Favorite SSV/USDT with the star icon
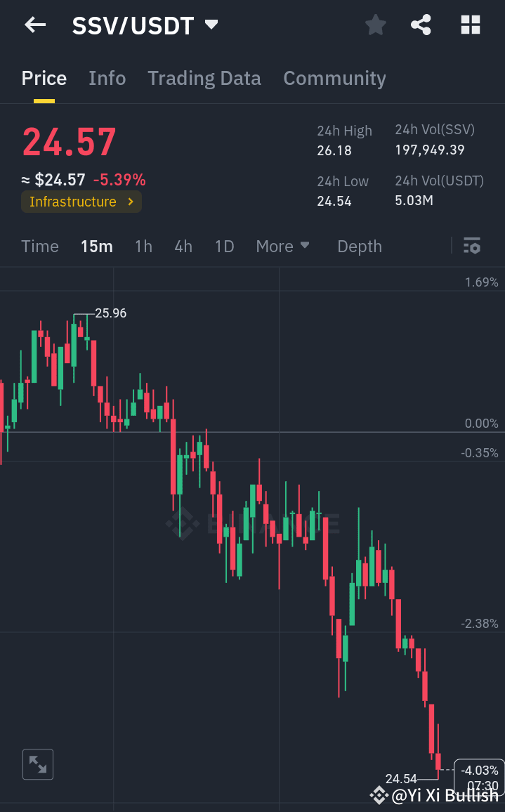Image resolution: width=505 pixels, height=812 pixels. click(x=375, y=25)
